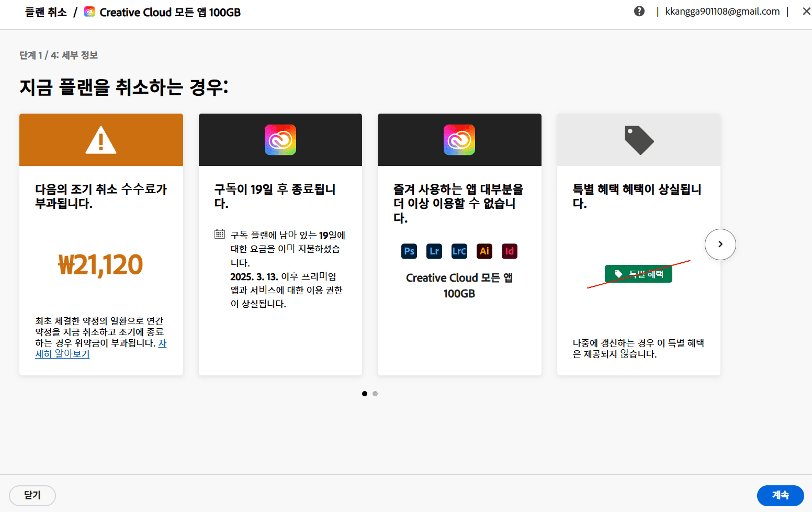Image resolution: width=812 pixels, height=512 pixels.
Task: Click the Creative Cloud logo in header
Action: [89, 12]
